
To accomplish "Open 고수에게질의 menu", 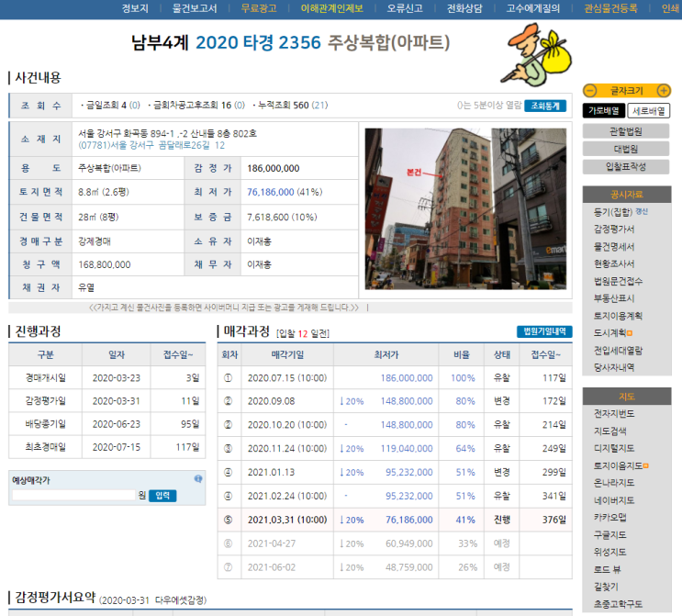I will click(532, 8).
